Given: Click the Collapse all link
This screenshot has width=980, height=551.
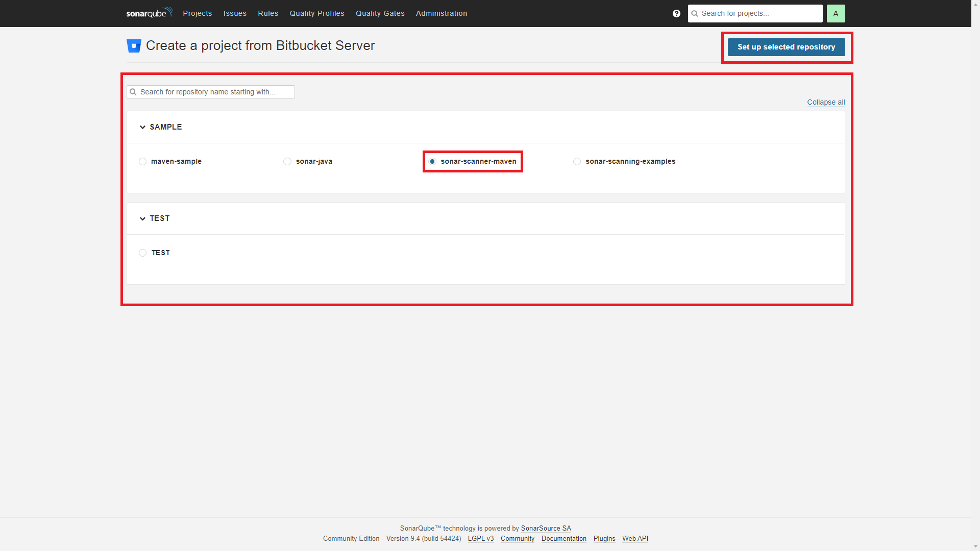Looking at the screenshot, I should click(x=825, y=102).
